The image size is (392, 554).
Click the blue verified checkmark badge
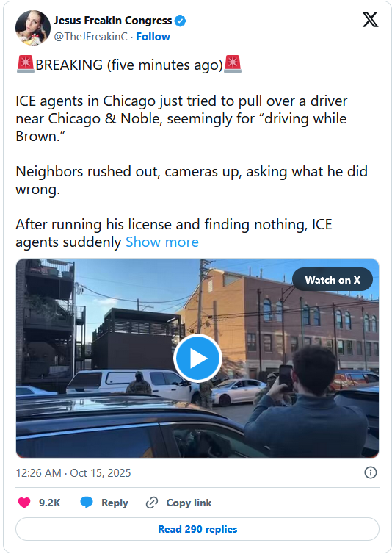181,21
